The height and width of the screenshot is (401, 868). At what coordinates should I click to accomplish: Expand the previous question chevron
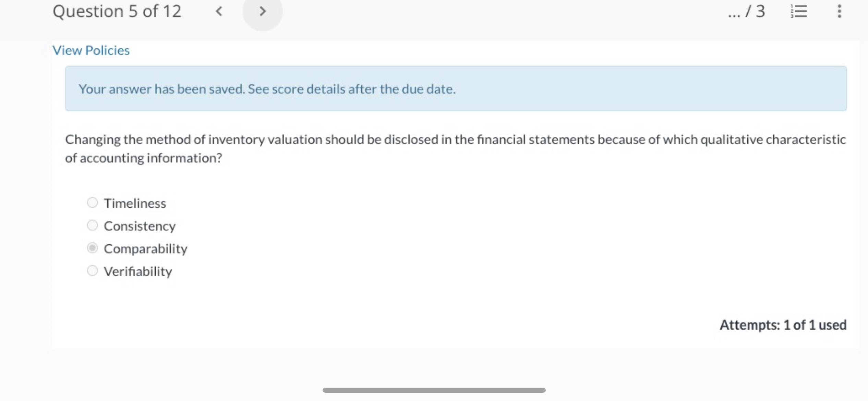click(x=218, y=12)
